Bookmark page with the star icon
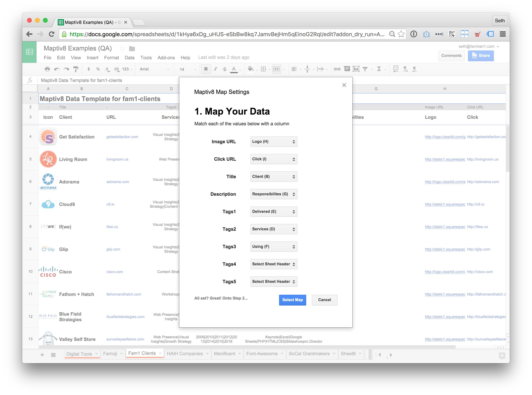The width and height of the screenshot is (532, 395). click(401, 34)
